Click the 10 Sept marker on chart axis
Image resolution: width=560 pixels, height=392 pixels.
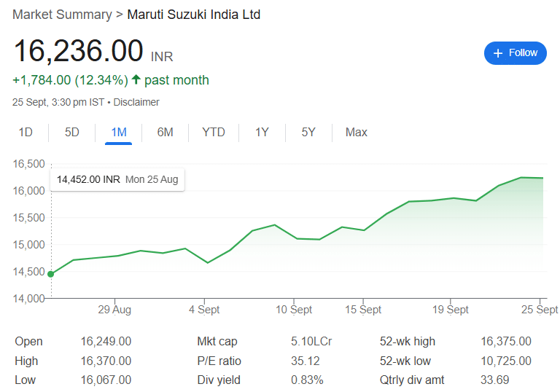point(294,309)
